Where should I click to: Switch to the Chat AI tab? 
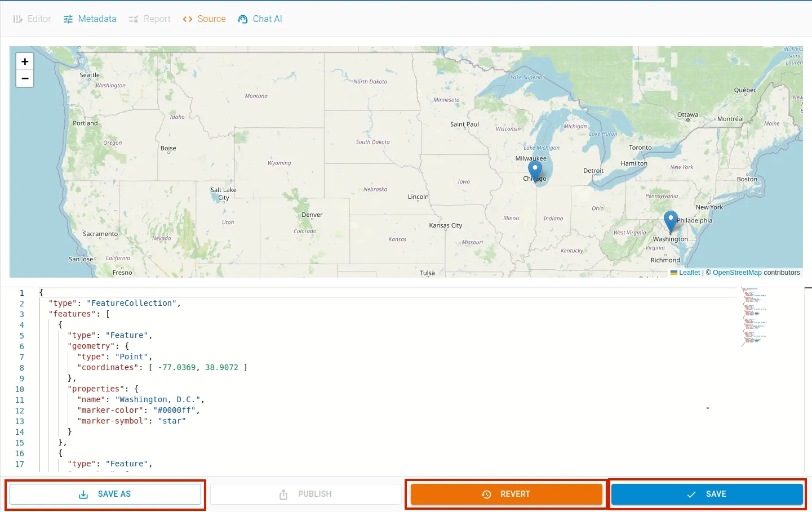coord(260,19)
